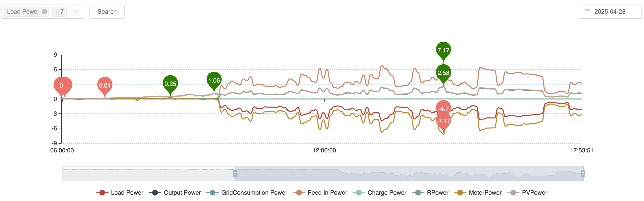Click Feed-in Power legend marker icon
The width and height of the screenshot is (644, 201).
[x=299, y=193]
